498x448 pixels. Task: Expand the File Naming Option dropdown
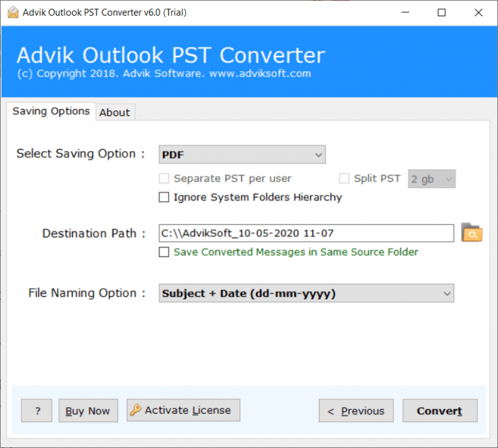click(306, 293)
